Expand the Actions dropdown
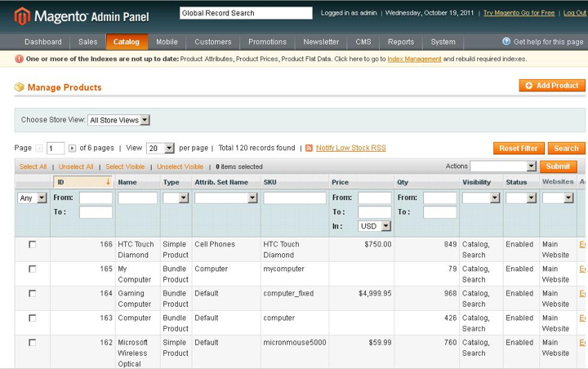The image size is (588, 369). pos(502,167)
